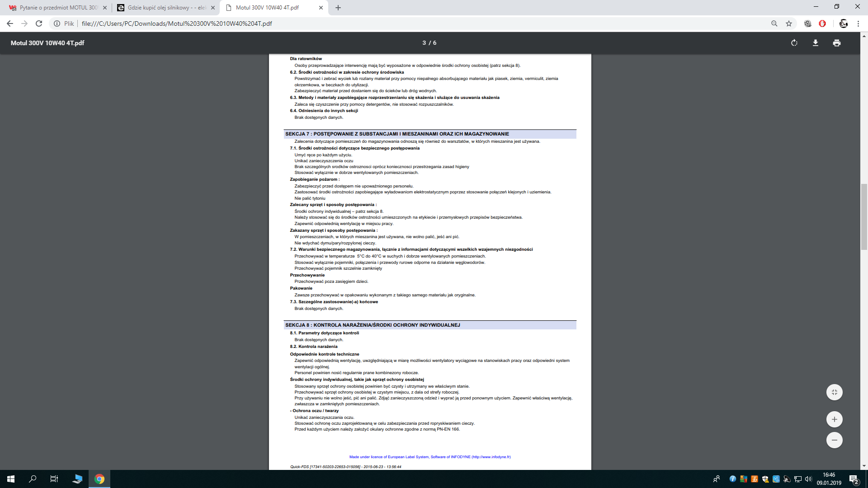The width and height of the screenshot is (868, 488).
Task: Open the Windows Start menu
Action: [x=11, y=479]
